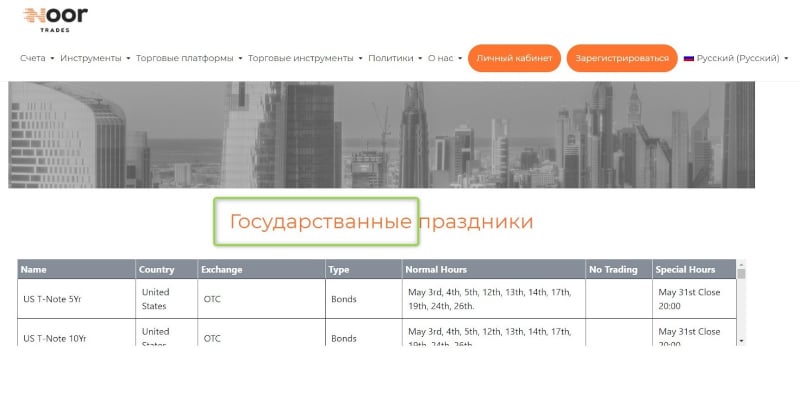Click the table scrollbar up arrow

pyautogui.click(x=741, y=264)
